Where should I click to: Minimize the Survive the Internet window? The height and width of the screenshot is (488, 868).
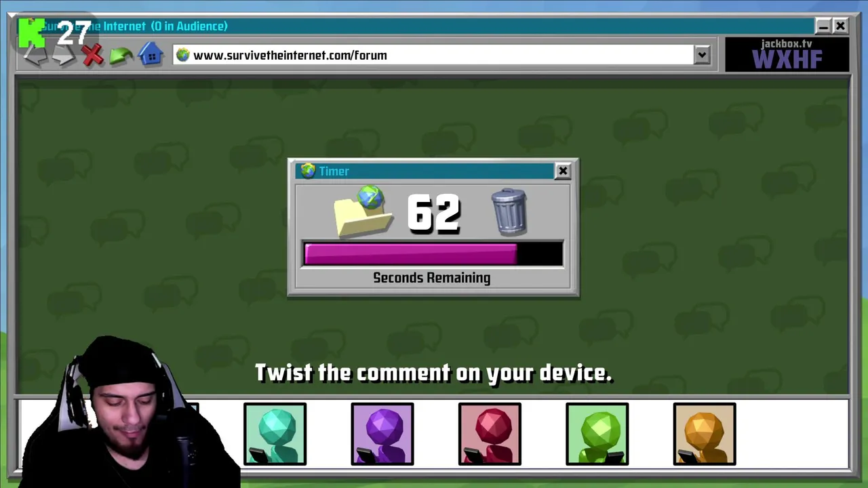point(823,26)
